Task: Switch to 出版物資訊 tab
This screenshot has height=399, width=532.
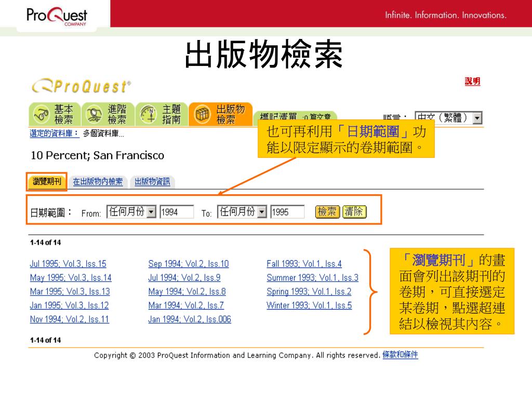Action: (152, 182)
